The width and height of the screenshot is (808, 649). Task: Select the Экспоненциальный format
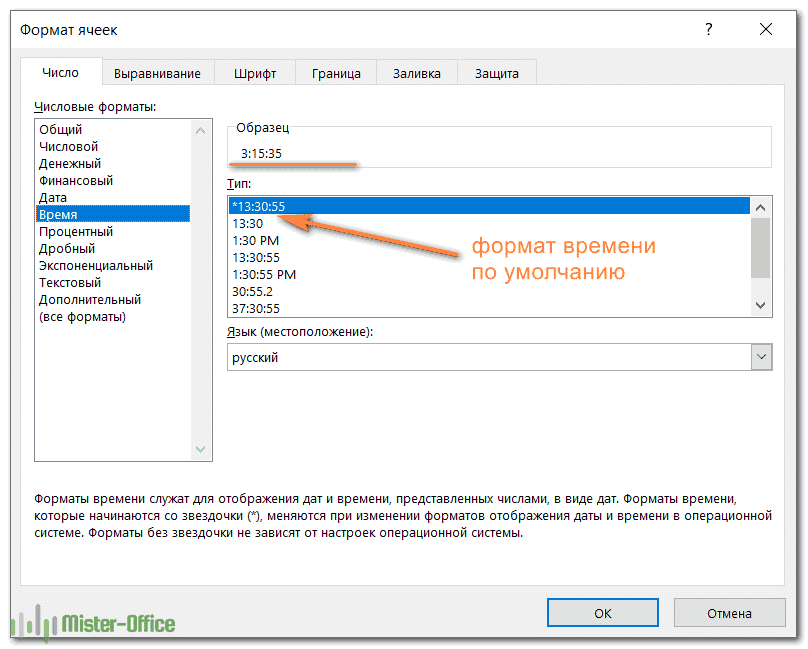click(113, 266)
